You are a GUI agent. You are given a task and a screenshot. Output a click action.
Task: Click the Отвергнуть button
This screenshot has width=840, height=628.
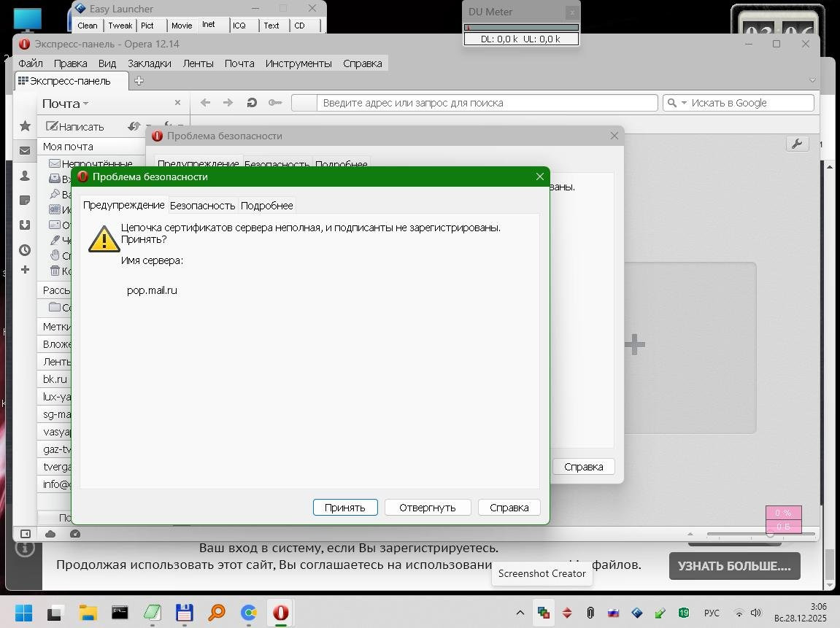point(428,507)
